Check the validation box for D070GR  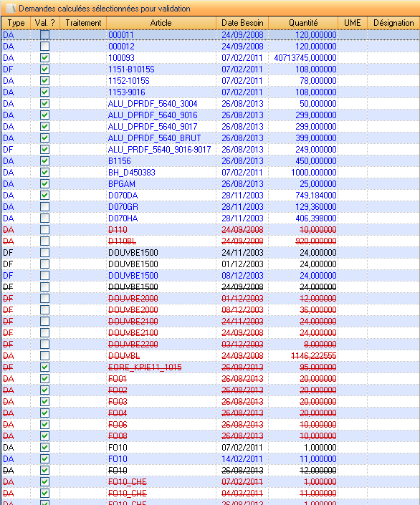[x=45, y=207]
